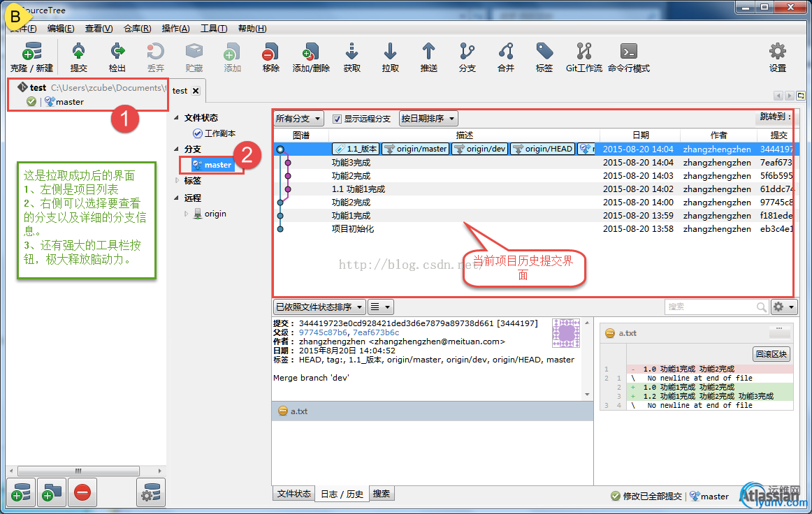Open parent commit link 7eaf673b6c

coord(376,332)
